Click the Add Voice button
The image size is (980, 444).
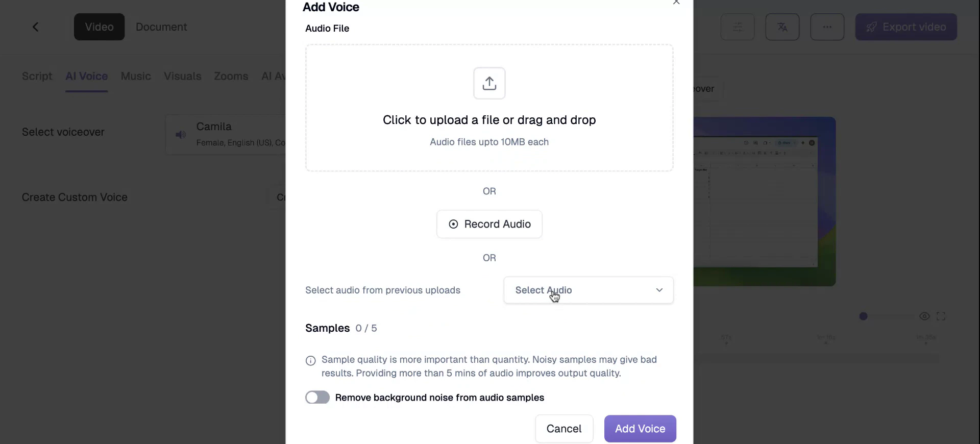[640, 429]
